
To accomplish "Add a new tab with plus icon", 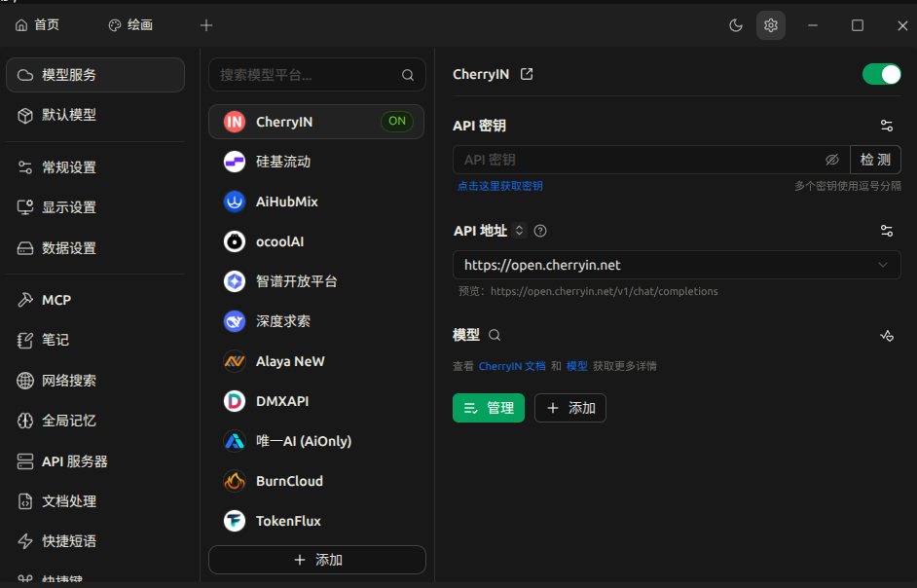I will pos(205,25).
